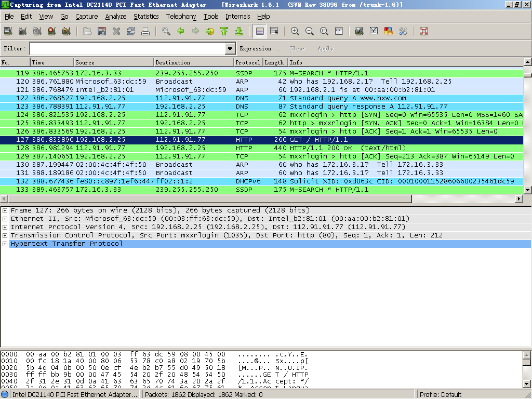Edit capture filter icon

pyautogui.click(x=360, y=32)
